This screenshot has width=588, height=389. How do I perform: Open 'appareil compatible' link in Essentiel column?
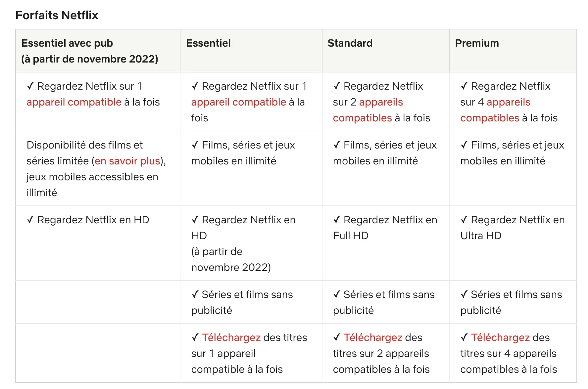point(238,102)
